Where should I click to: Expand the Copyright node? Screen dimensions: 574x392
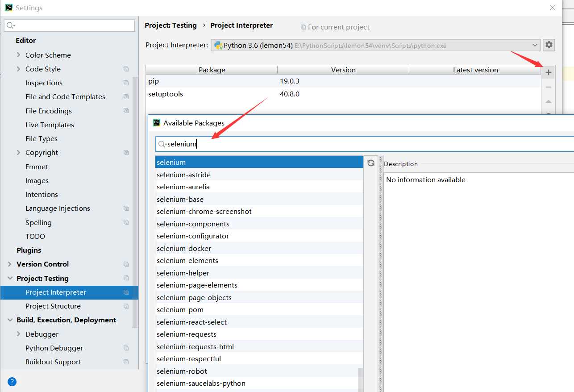tap(18, 152)
